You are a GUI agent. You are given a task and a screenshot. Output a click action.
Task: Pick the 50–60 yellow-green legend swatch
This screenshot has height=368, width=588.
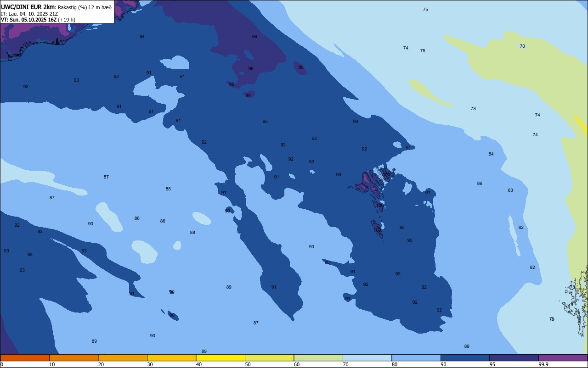tap(269, 357)
